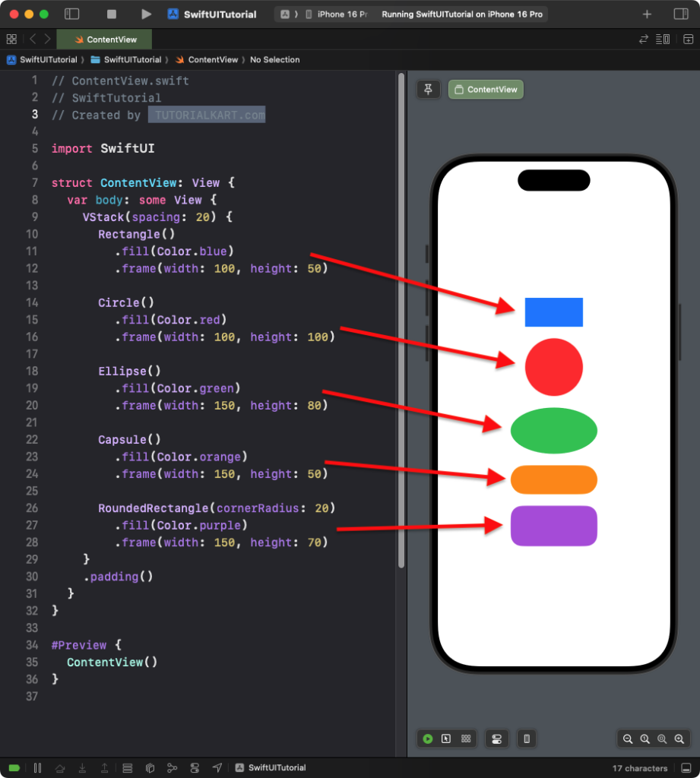Select the Device Settings preview icon

pyautogui.click(x=497, y=738)
